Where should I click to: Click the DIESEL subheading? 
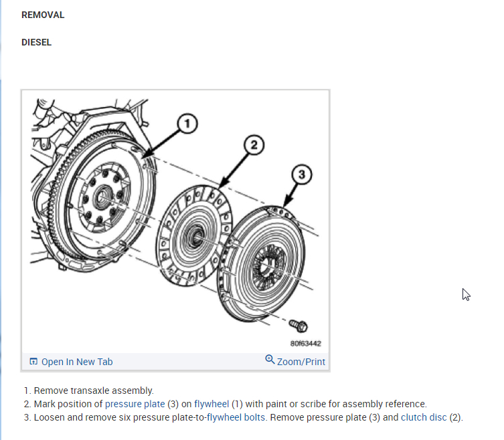pyautogui.click(x=36, y=42)
